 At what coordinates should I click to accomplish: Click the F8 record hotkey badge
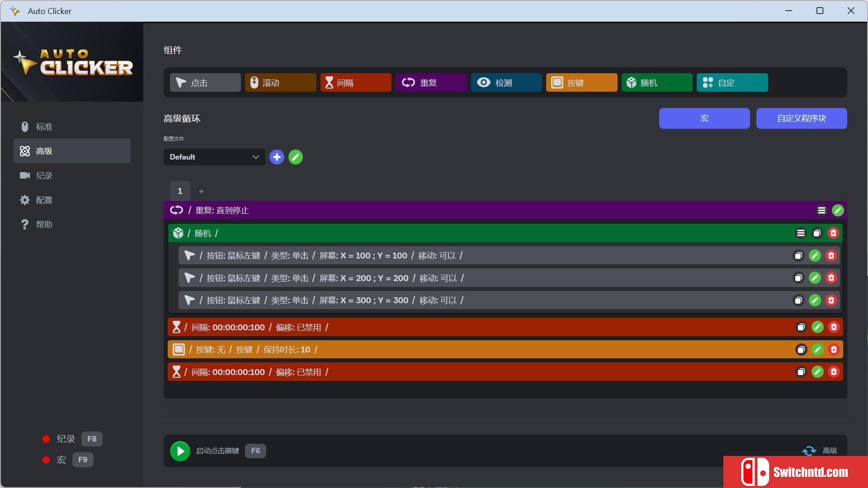[x=92, y=439]
